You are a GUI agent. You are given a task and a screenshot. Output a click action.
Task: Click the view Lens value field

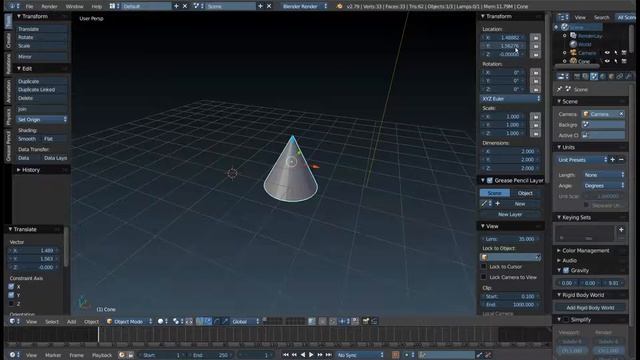click(x=511, y=239)
